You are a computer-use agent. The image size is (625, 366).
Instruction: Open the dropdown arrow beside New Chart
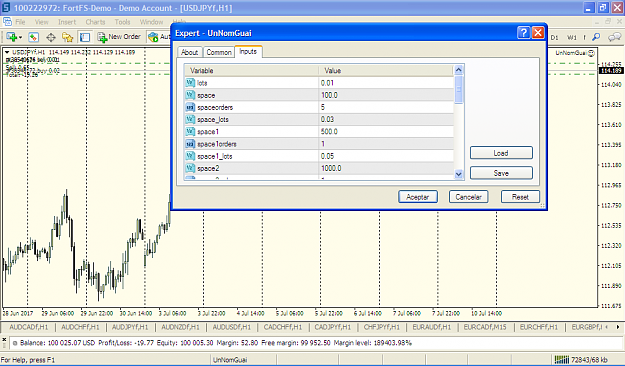[x=20, y=37]
